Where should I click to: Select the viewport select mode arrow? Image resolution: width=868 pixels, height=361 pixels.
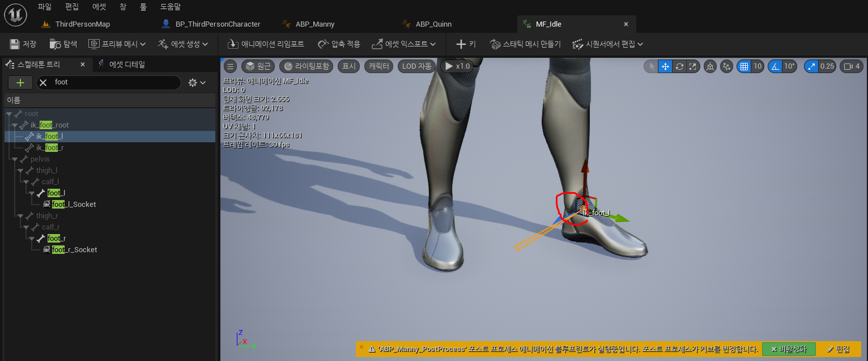point(651,66)
